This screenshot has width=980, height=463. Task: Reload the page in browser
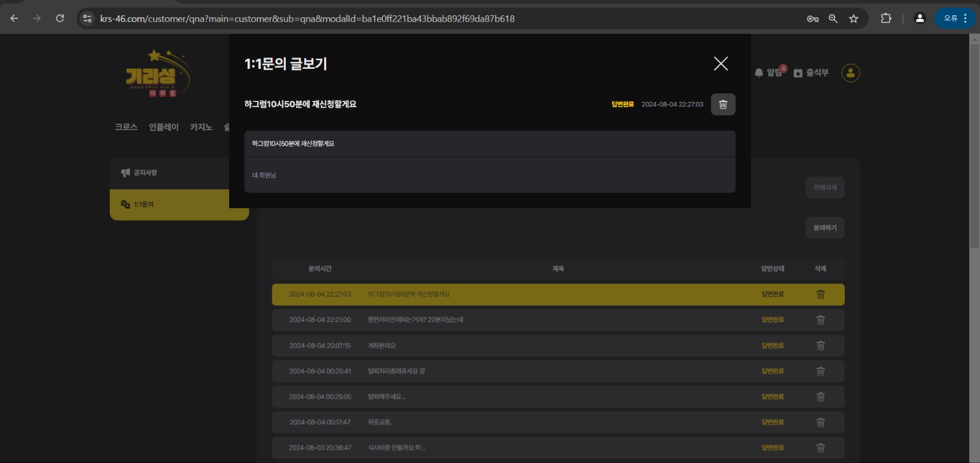point(60,18)
